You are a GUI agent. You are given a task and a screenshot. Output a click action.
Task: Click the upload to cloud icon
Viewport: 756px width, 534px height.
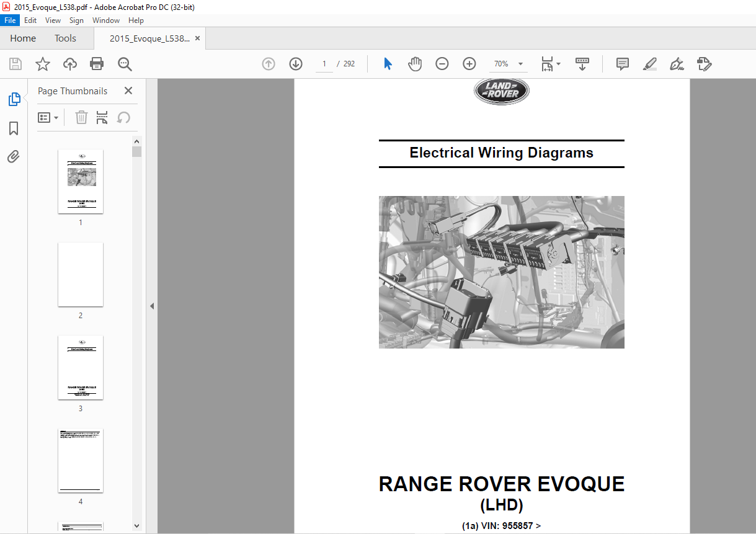click(70, 64)
